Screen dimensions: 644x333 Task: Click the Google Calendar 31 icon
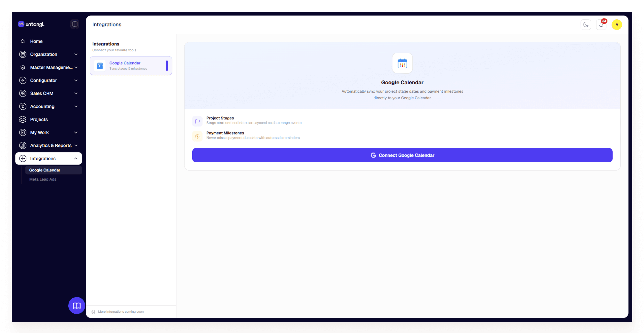99,65
